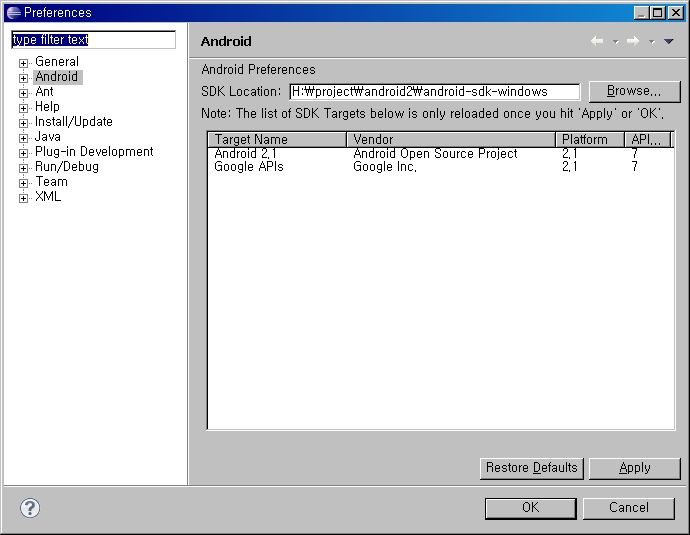The image size is (690, 535).
Task: Click the type filter text field
Action: tap(93, 40)
